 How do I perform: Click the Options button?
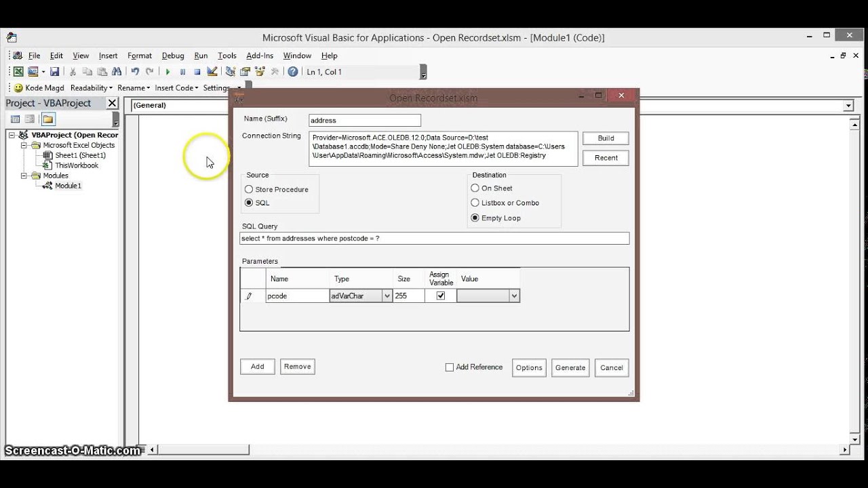coord(529,368)
